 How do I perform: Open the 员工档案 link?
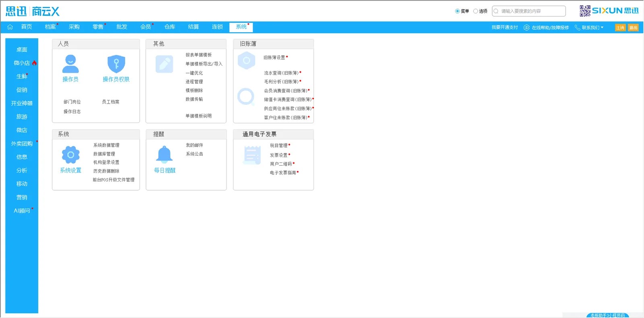coord(111,102)
